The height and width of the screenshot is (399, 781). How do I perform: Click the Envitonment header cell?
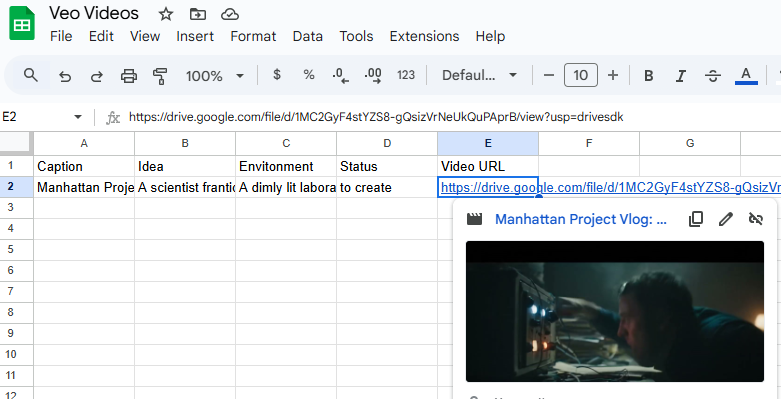point(286,166)
